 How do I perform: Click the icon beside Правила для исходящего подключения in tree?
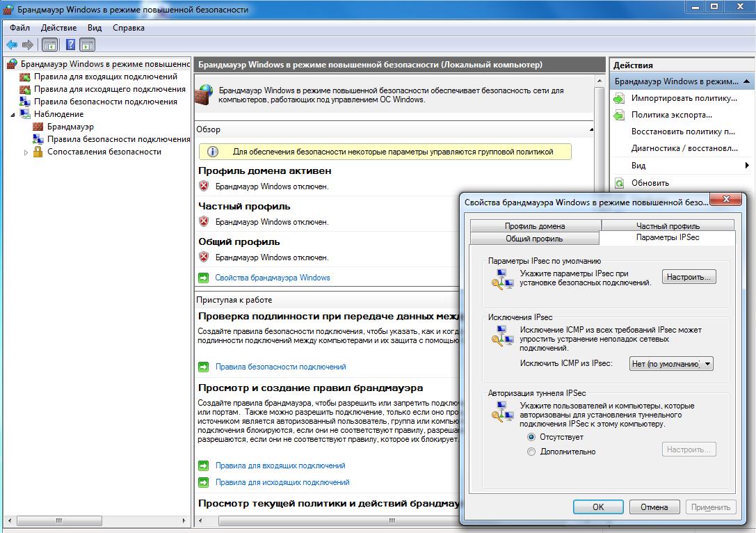pos(24,89)
